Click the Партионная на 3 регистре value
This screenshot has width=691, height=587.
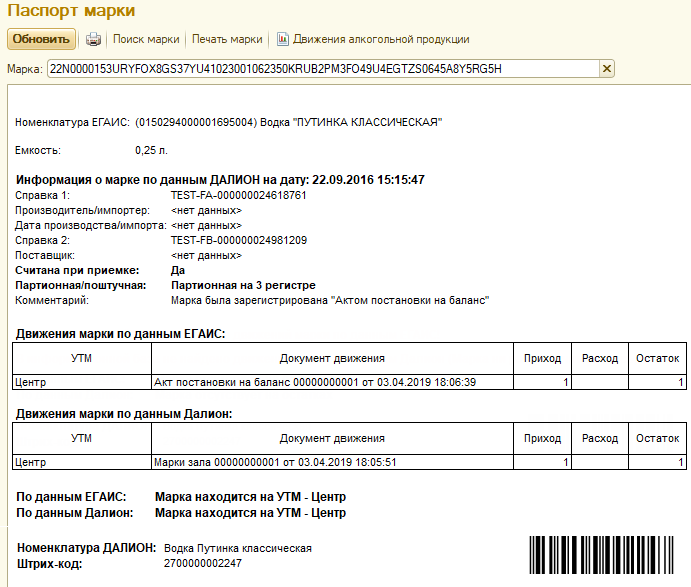243,285
